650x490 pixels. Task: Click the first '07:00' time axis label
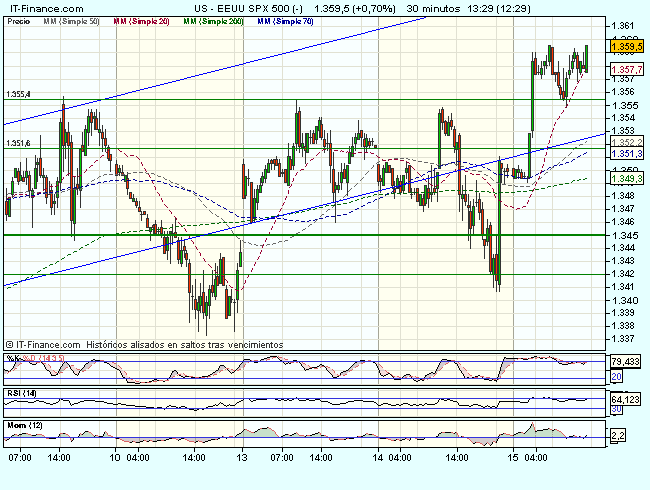pos(20,458)
